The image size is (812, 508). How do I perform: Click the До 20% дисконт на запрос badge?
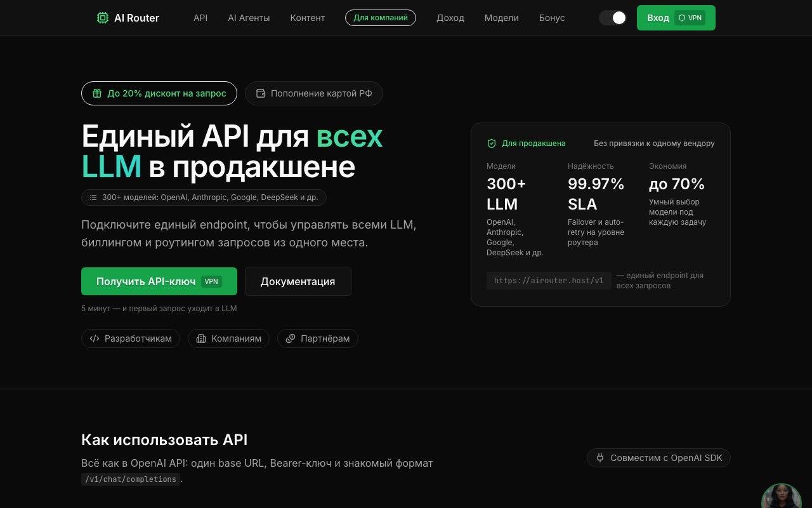point(159,93)
